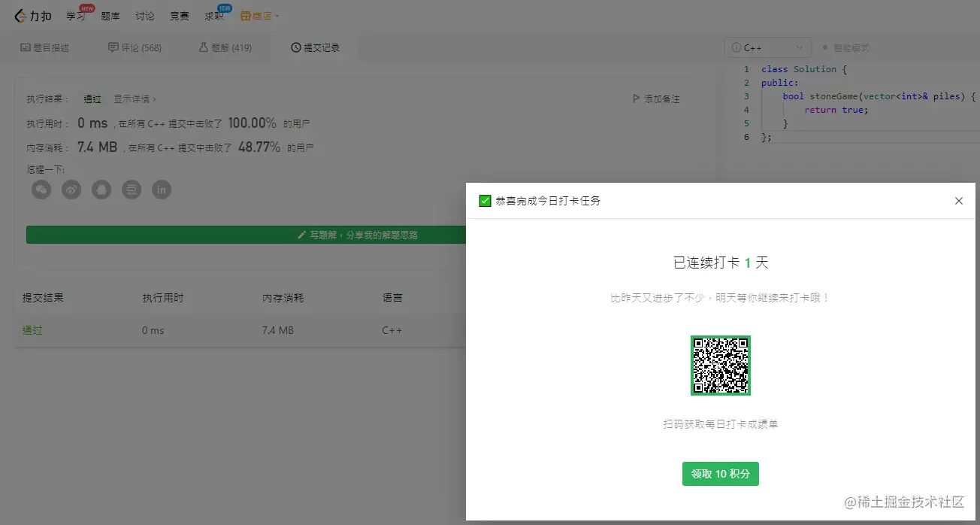Viewport: 980px width, 525px height.
Task: Click 'class Solution {' code line
Action: pyautogui.click(x=804, y=69)
